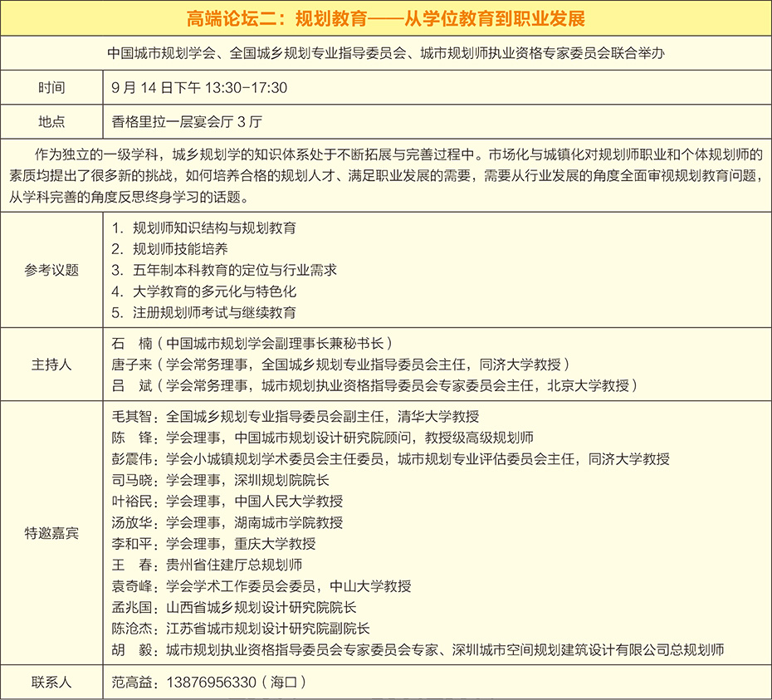Select the '特邀嘉宾' row label
The image size is (772, 700).
pyautogui.click(x=51, y=534)
